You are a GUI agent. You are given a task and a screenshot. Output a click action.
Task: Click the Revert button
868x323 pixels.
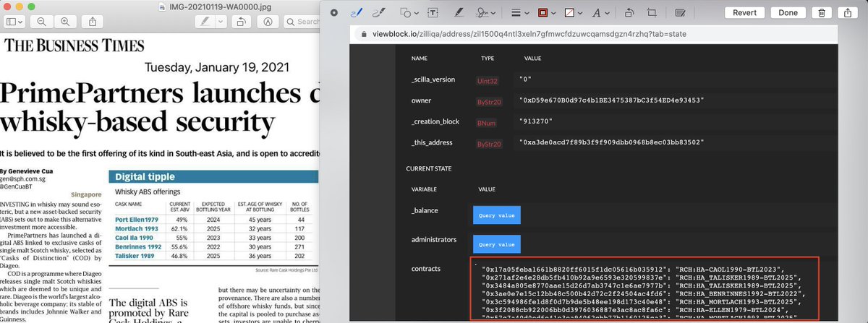[744, 12]
